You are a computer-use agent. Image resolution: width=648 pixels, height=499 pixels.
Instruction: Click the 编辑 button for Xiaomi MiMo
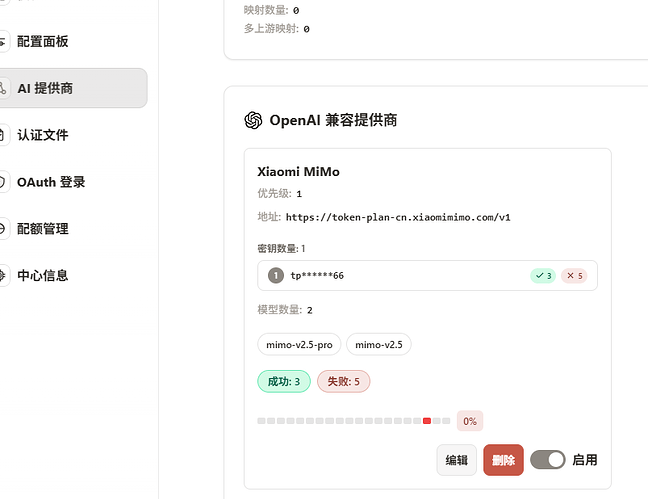(456, 460)
